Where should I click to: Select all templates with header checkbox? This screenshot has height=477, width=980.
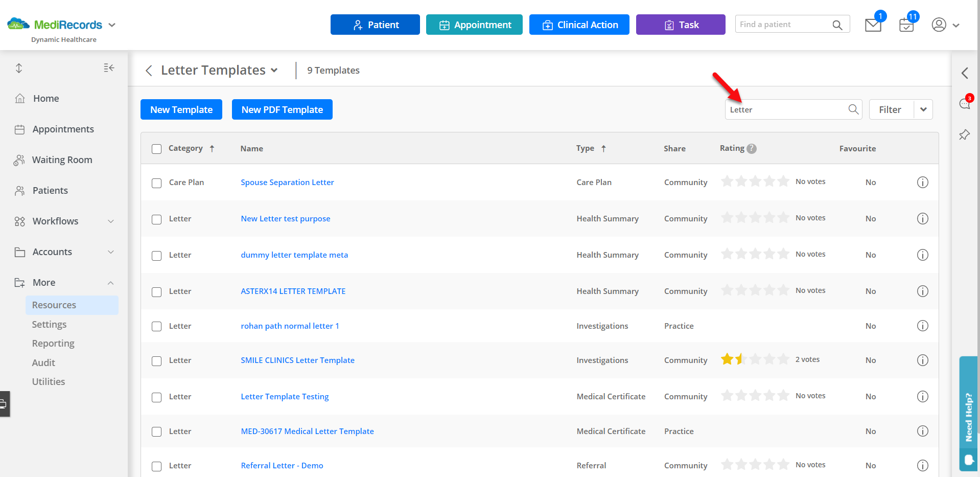[157, 149]
